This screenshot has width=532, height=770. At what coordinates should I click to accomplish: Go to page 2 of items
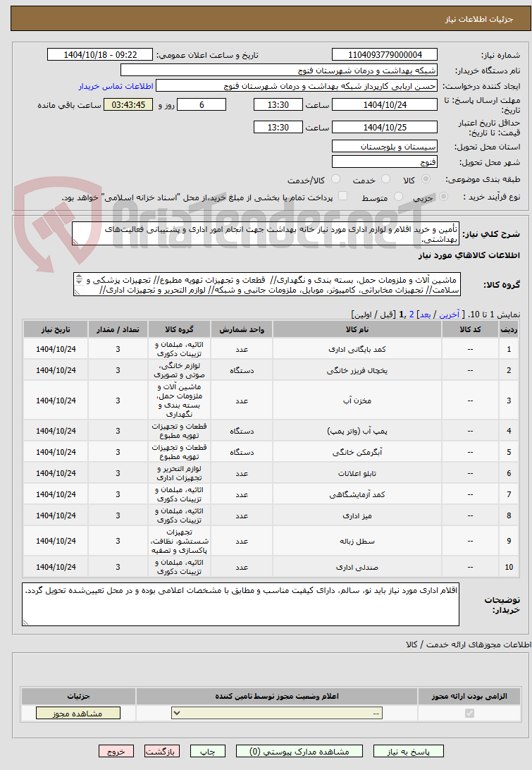click(x=412, y=314)
